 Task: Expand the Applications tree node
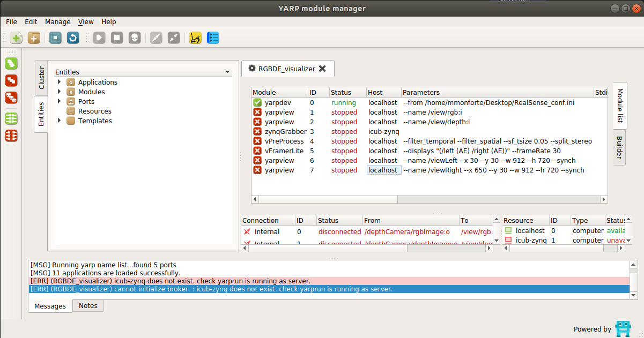pyautogui.click(x=60, y=82)
